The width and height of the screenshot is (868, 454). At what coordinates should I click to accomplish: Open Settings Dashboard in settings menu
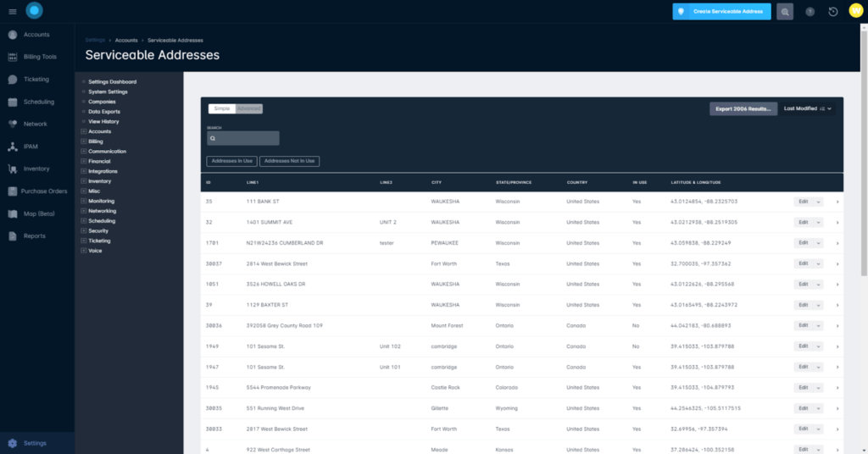113,82
